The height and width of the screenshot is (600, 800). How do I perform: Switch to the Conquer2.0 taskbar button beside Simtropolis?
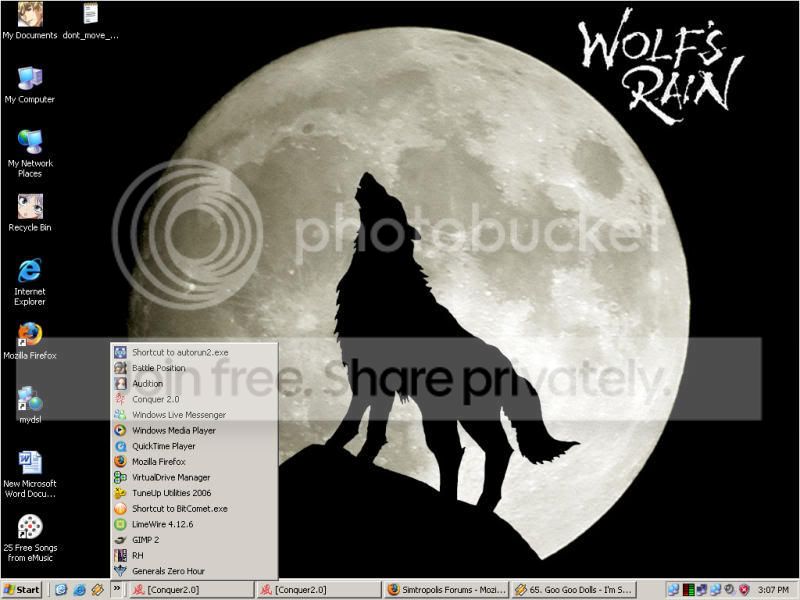point(318,590)
